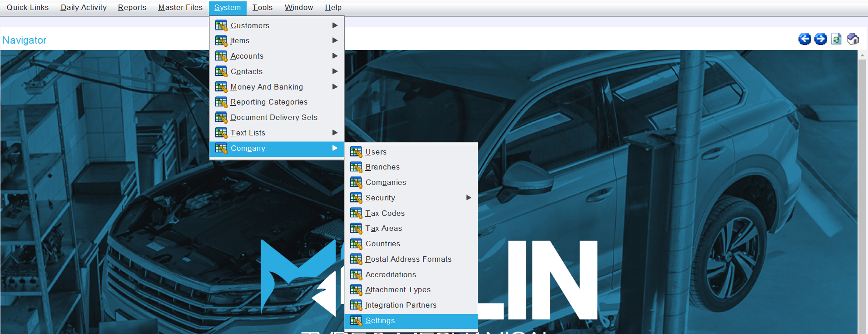The image size is (868, 334).
Task: Open the Help menu
Action: point(333,8)
